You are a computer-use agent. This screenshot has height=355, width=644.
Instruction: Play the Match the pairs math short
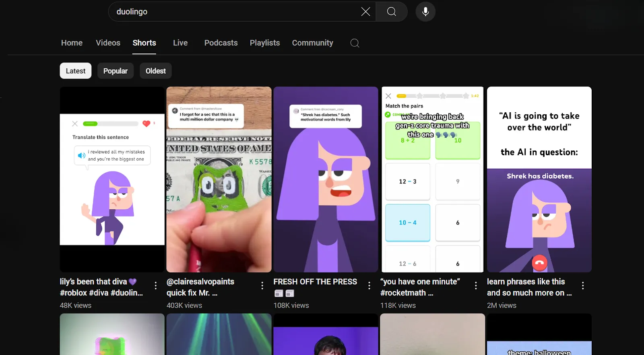tap(433, 180)
